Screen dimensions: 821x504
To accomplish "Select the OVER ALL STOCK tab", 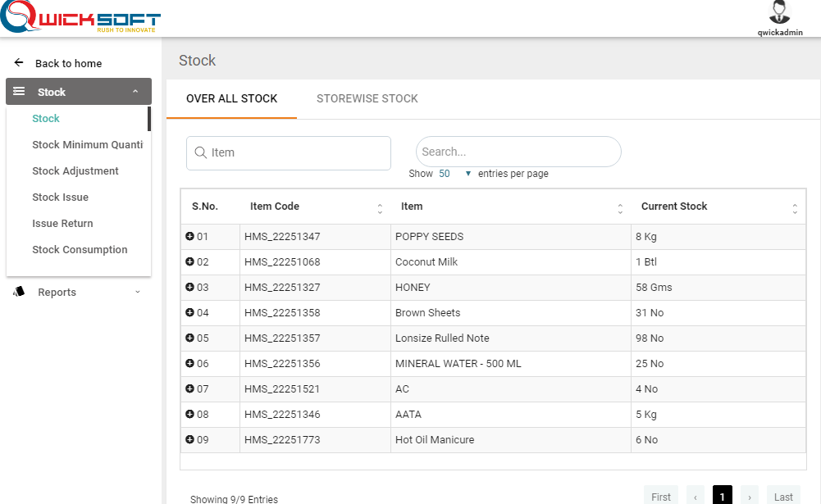I will pyautogui.click(x=232, y=99).
